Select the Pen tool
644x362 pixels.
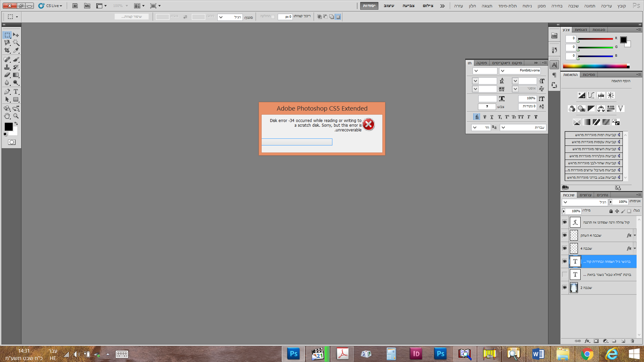point(7,92)
